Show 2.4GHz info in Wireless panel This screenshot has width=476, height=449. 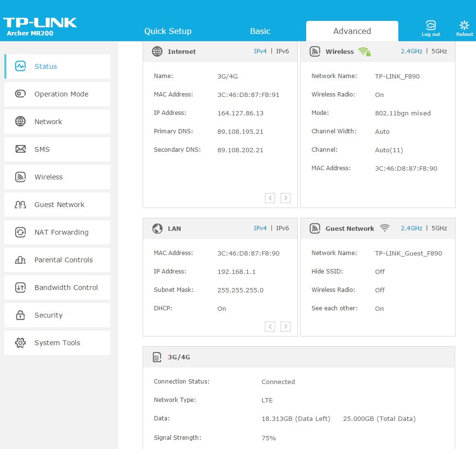click(x=411, y=51)
